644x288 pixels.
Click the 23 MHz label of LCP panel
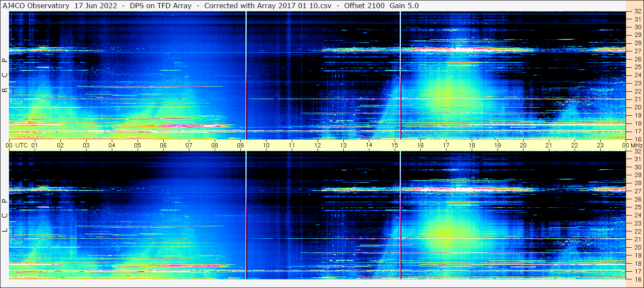point(638,223)
